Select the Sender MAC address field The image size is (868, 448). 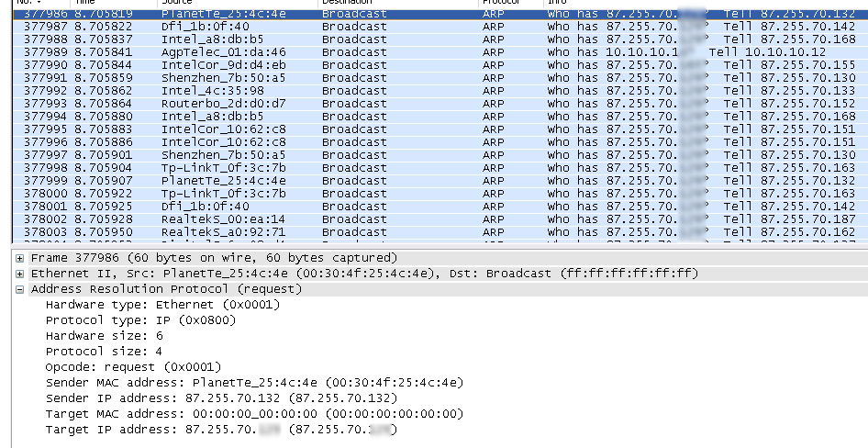coord(254,383)
